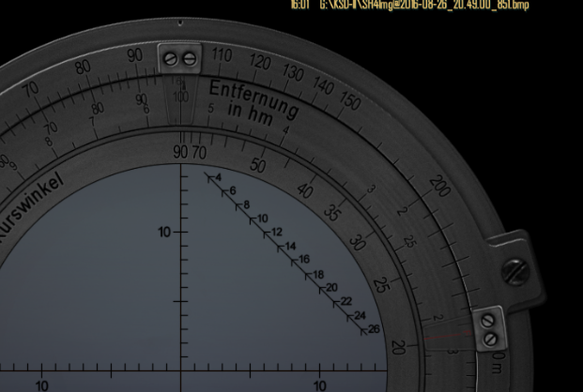Click the 16 label on the diagonal scale

coord(304,260)
